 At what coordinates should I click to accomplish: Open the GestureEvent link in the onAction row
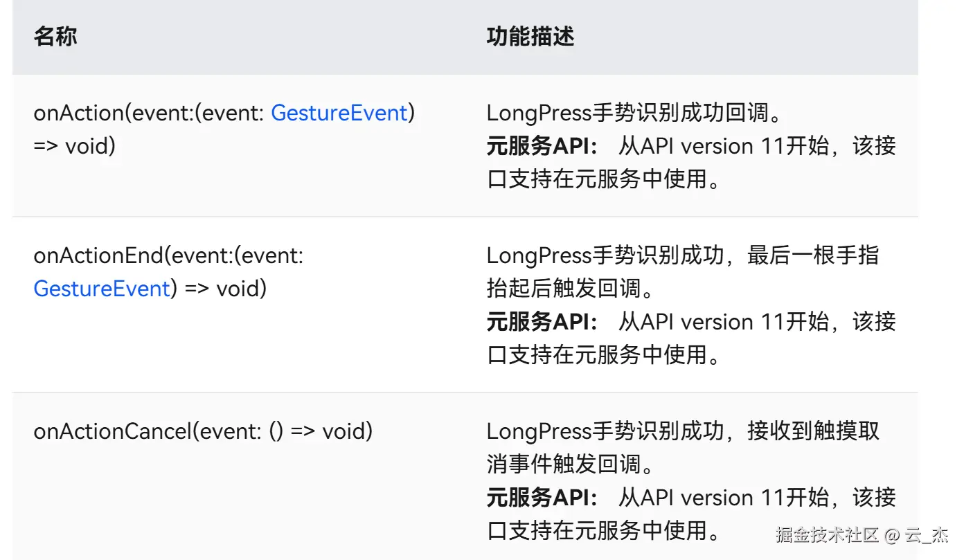point(339,113)
